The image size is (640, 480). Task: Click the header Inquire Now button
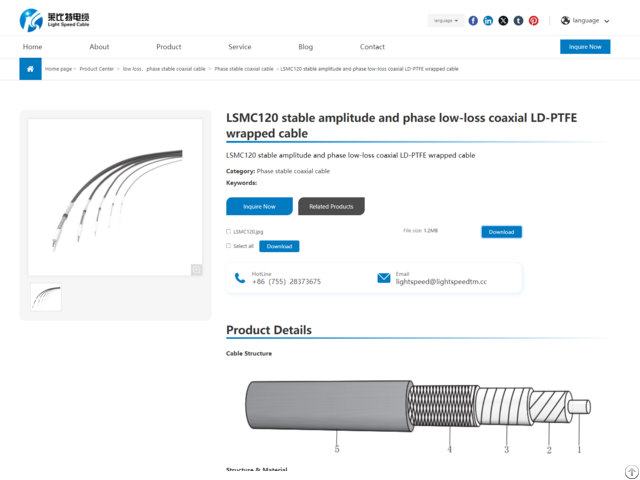coord(585,47)
